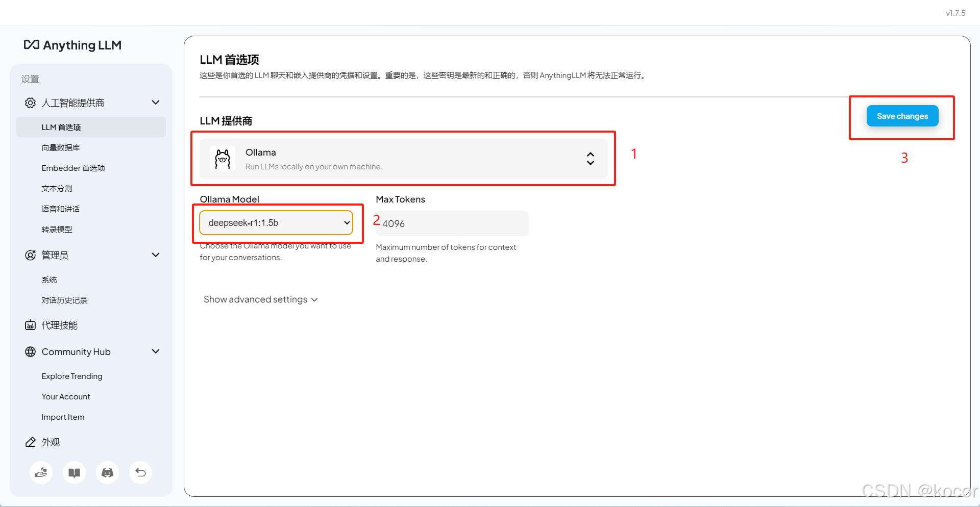
Task: Click the provider selector up-down arrows
Action: tap(591, 159)
